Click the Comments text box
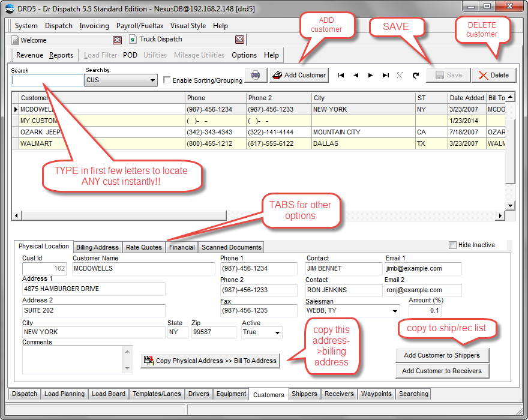The width and height of the screenshot is (528, 420). coord(73,360)
